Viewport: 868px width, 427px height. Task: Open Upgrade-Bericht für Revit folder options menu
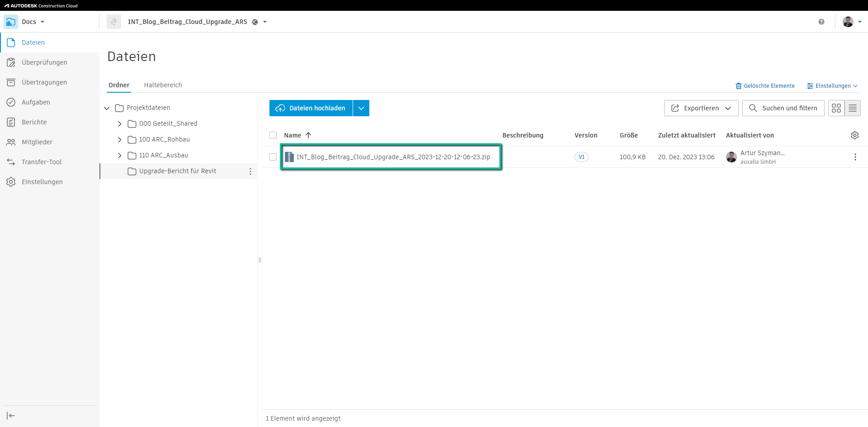tap(250, 171)
